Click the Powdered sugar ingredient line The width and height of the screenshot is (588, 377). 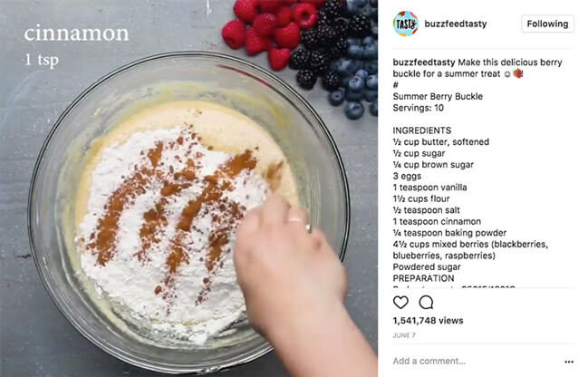427,267
